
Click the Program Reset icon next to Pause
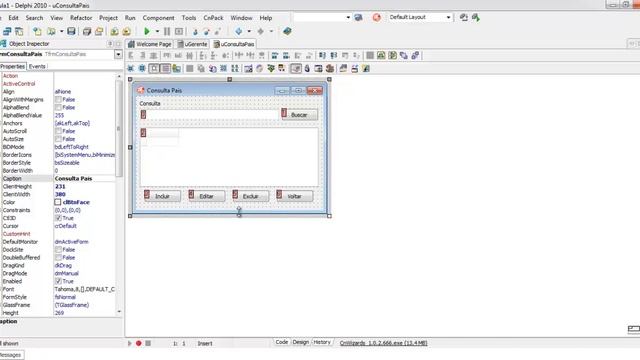coord(179,31)
